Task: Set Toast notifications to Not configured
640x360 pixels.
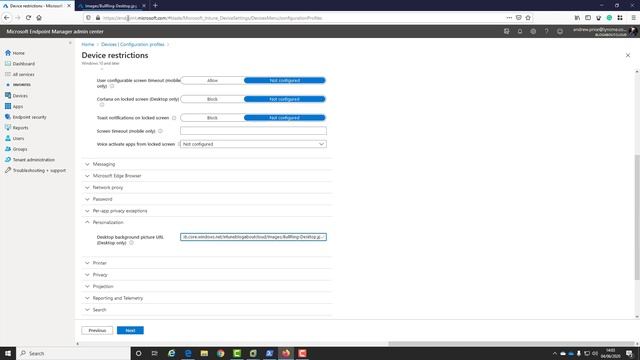Action: point(284,118)
